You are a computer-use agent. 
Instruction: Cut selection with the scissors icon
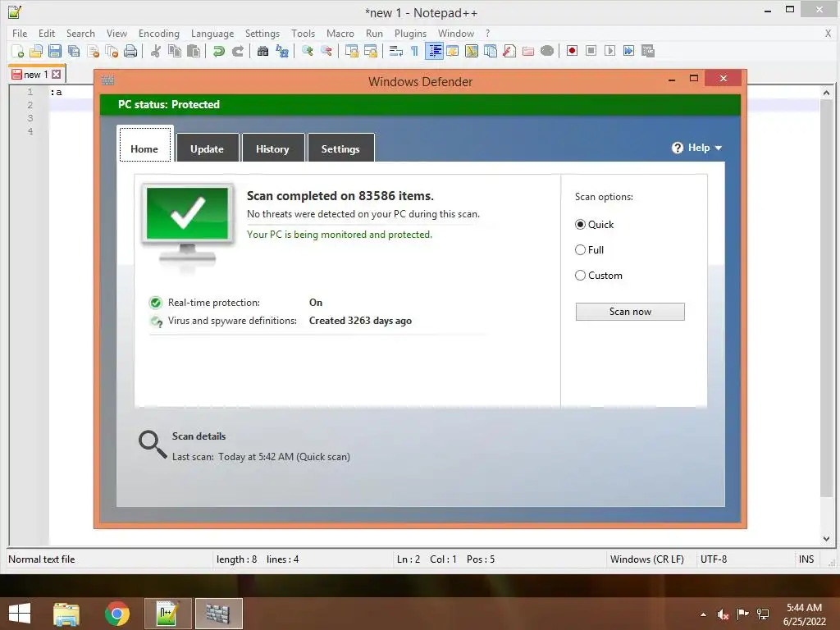(155, 51)
